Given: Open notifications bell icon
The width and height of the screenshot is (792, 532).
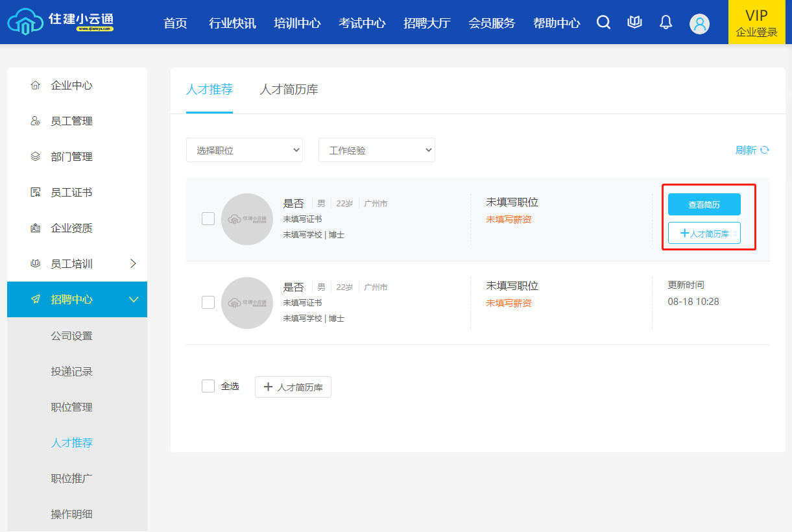Looking at the screenshot, I should [x=666, y=23].
